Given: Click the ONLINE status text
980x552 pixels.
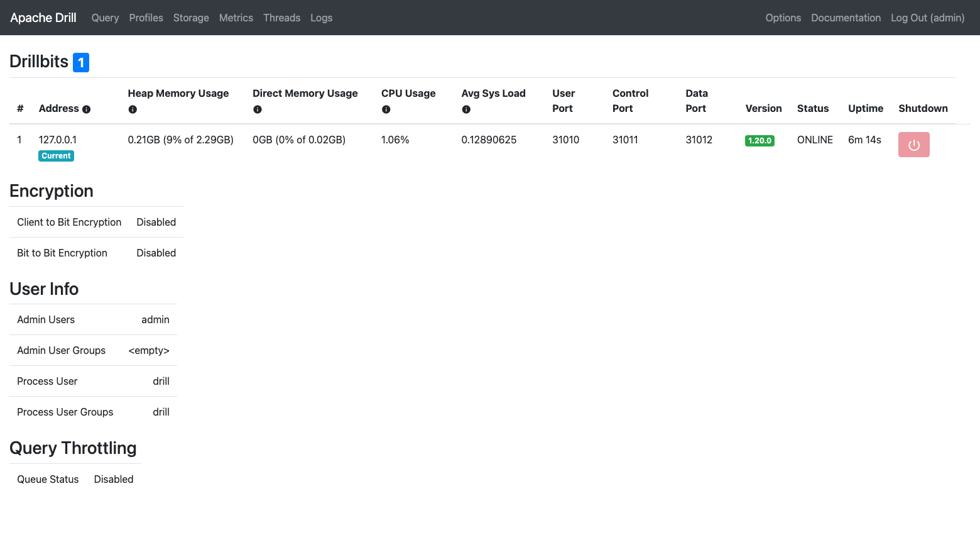Looking at the screenshot, I should [815, 140].
